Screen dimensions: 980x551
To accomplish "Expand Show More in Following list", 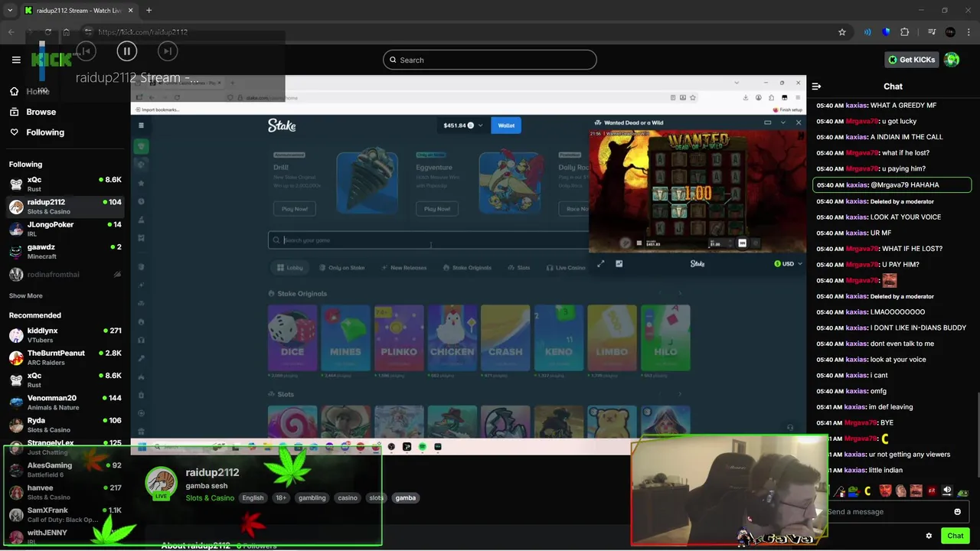I will click(x=26, y=295).
